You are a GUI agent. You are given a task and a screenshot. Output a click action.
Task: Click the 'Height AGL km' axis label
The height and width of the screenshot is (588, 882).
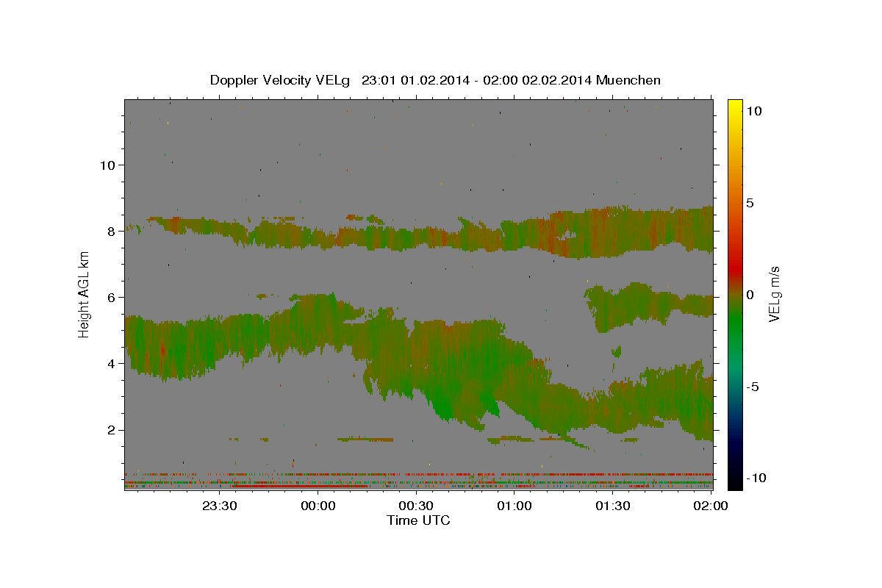(x=85, y=294)
